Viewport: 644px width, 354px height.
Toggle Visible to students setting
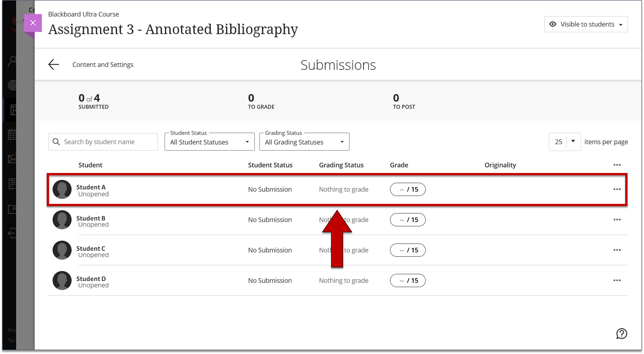[x=586, y=24]
